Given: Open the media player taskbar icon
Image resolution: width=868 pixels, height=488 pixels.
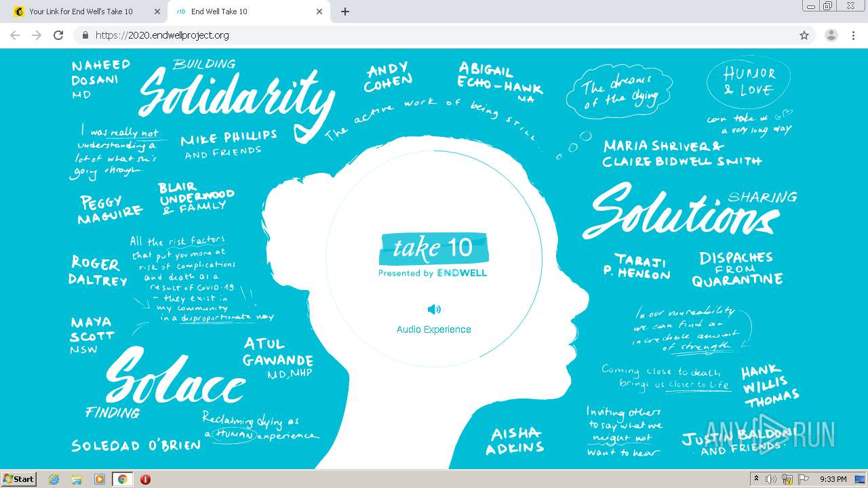Looking at the screenshot, I should point(100,479).
